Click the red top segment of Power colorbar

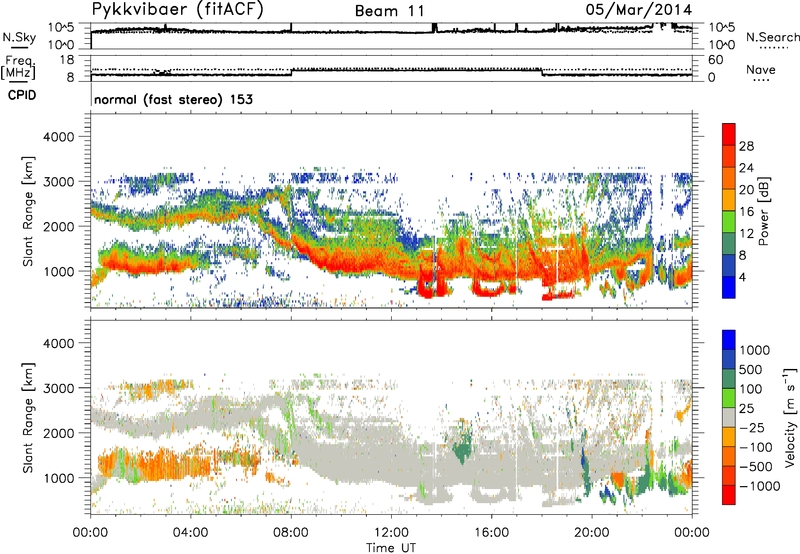coord(729,134)
